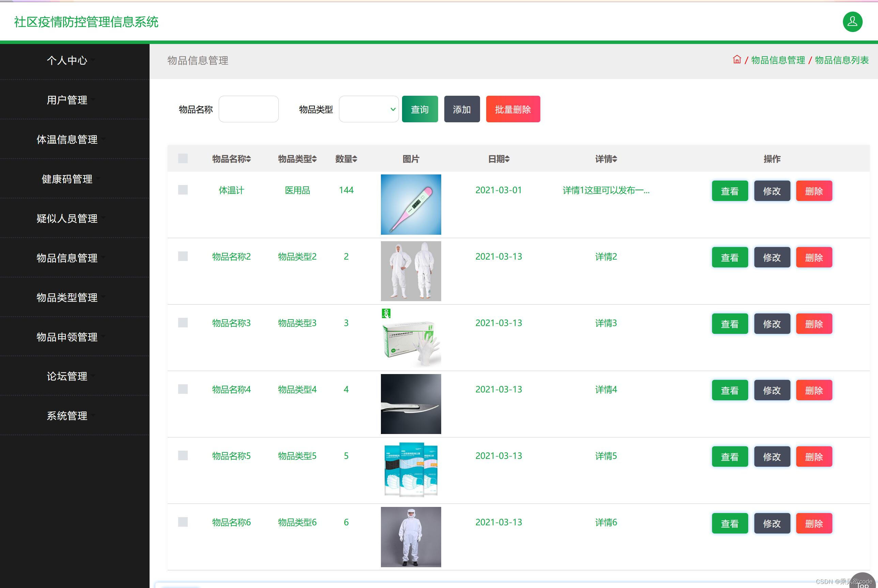This screenshot has width=878, height=588.
Task: Toggle the select-all checkbox in table header
Action: click(x=183, y=159)
